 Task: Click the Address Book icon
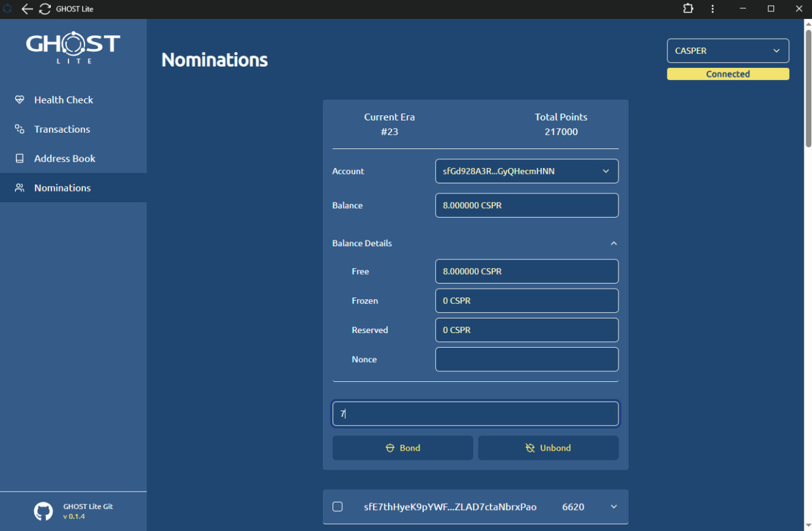pos(20,159)
